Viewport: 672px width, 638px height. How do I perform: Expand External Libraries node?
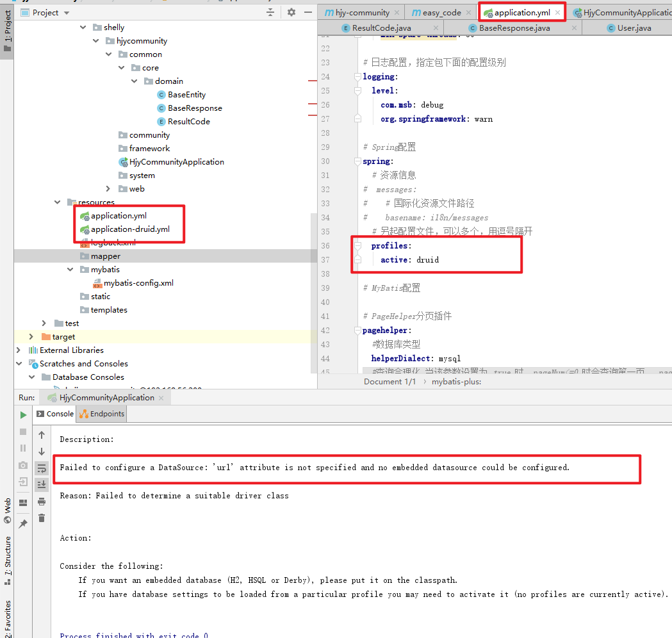[18, 350]
